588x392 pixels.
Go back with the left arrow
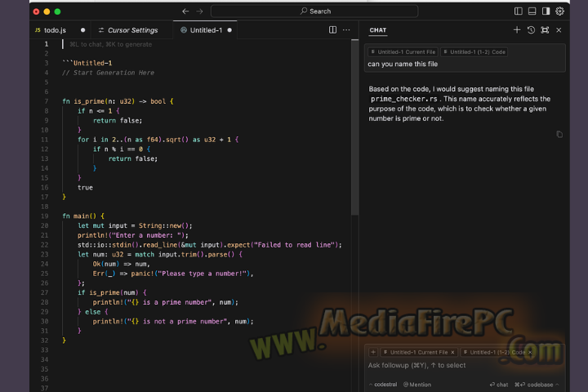pos(185,11)
